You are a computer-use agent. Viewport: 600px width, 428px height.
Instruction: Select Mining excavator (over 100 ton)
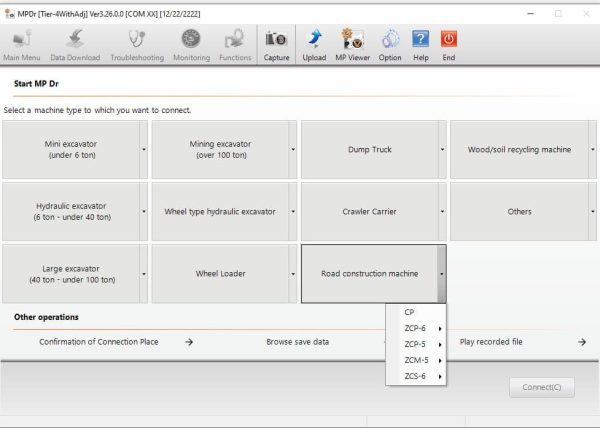pyautogui.click(x=220, y=150)
